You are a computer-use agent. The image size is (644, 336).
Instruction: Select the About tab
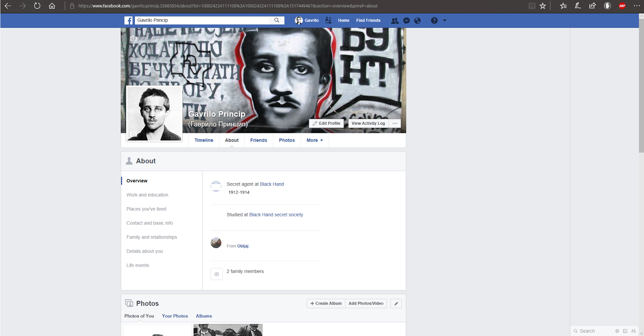pyautogui.click(x=232, y=140)
